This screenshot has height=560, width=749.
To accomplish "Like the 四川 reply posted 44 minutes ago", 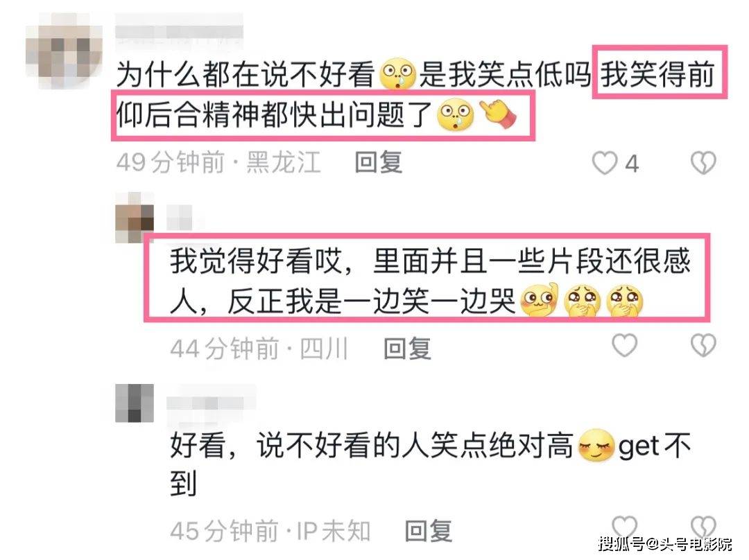I will pos(624,346).
